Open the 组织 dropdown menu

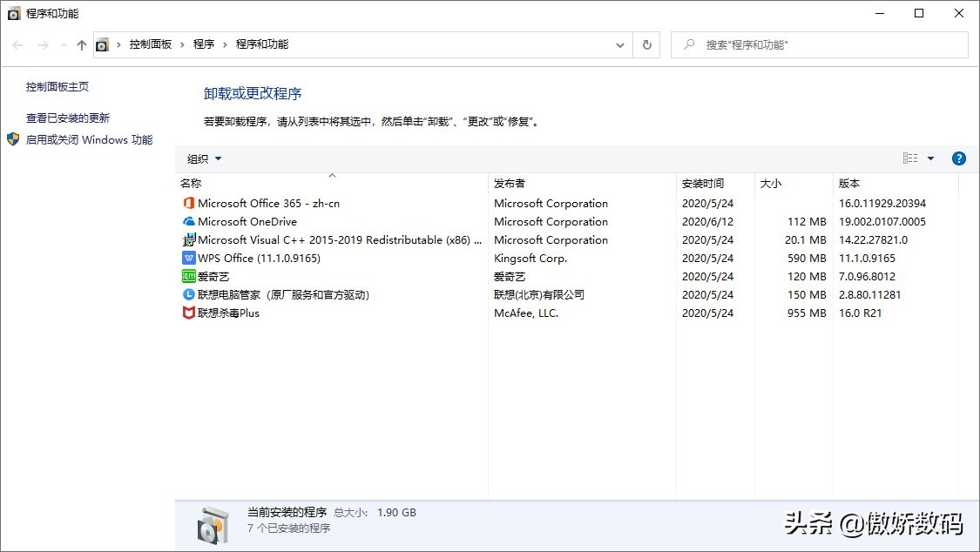205,158
